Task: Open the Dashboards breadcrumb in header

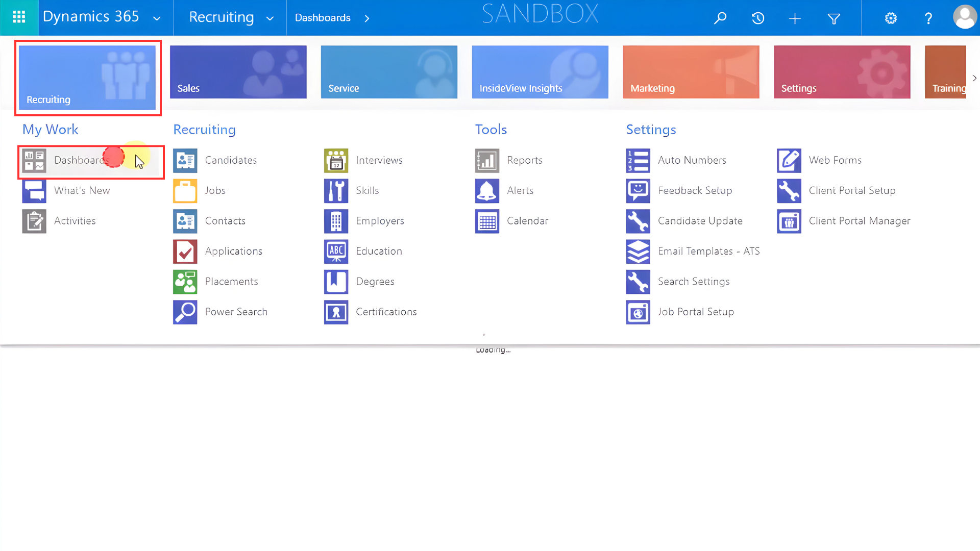Action: (323, 18)
